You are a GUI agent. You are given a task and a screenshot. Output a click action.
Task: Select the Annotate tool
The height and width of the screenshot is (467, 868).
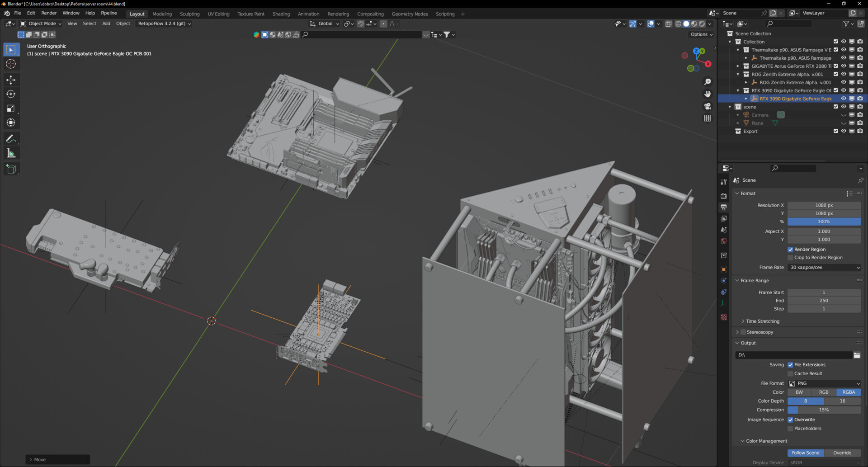click(x=11, y=138)
